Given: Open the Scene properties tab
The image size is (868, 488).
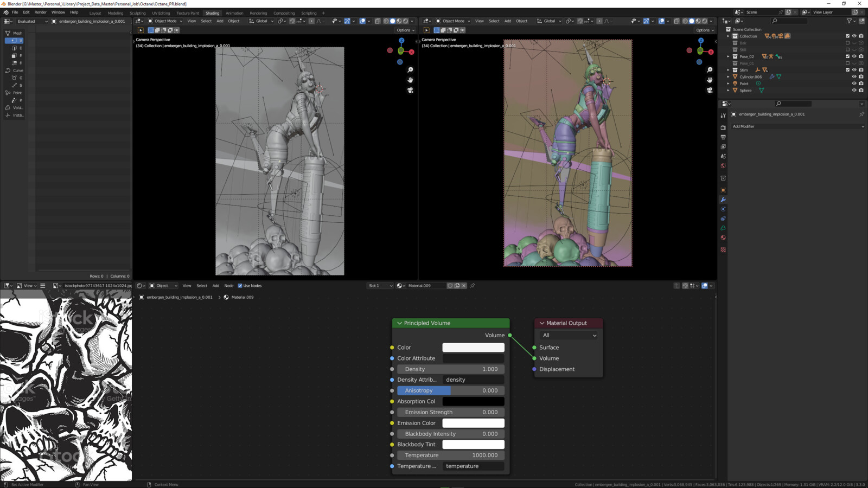Looking at the screenshot, I should coord(723,156).
